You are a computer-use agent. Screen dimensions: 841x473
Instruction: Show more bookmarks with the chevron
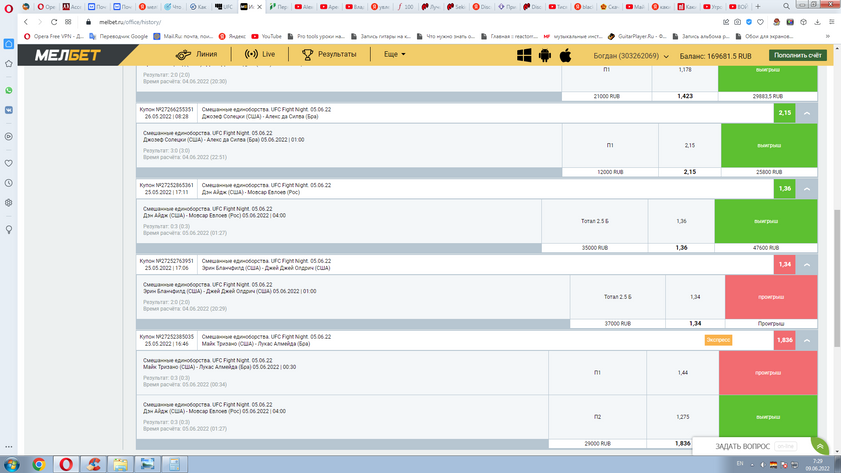pos(828,36)
